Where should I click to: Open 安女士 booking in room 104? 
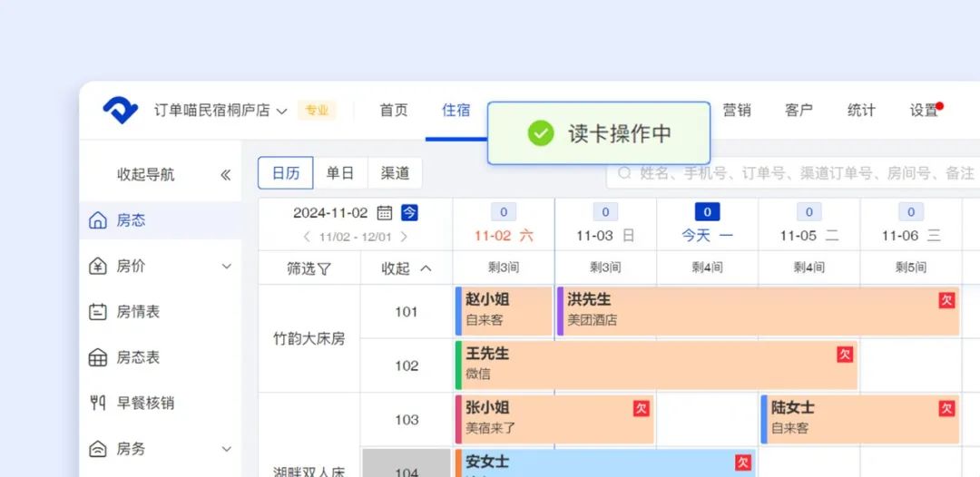point(605,463)
